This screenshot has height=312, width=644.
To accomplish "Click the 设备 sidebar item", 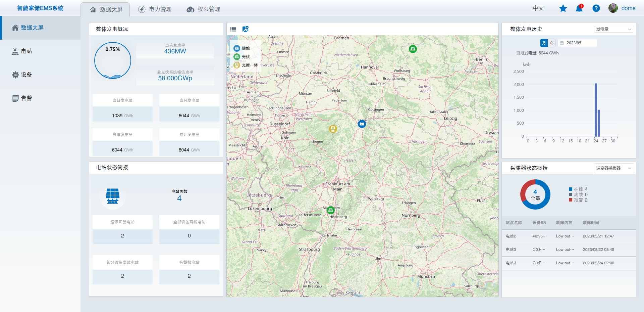I will (x=26, y=75).
